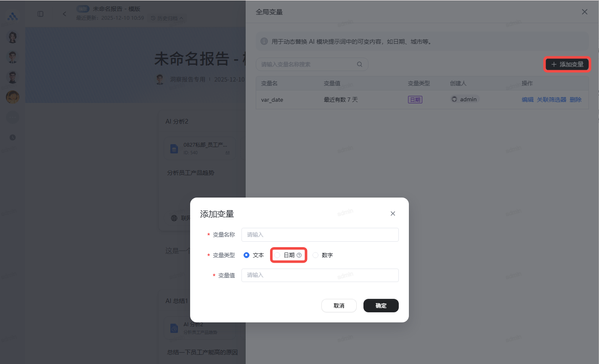This screenshot has width=599, height=364.
Task: Select the bearded man with glasses avatar
Action: 13,77
